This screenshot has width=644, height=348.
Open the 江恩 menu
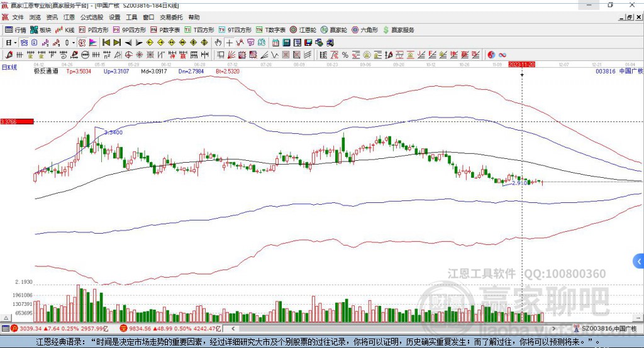point(69,17)
